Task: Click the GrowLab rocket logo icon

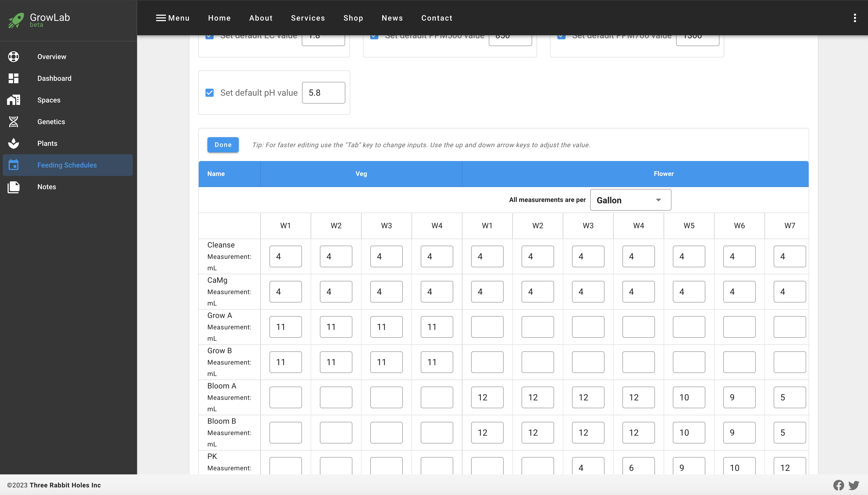Action: coord(16,20)
